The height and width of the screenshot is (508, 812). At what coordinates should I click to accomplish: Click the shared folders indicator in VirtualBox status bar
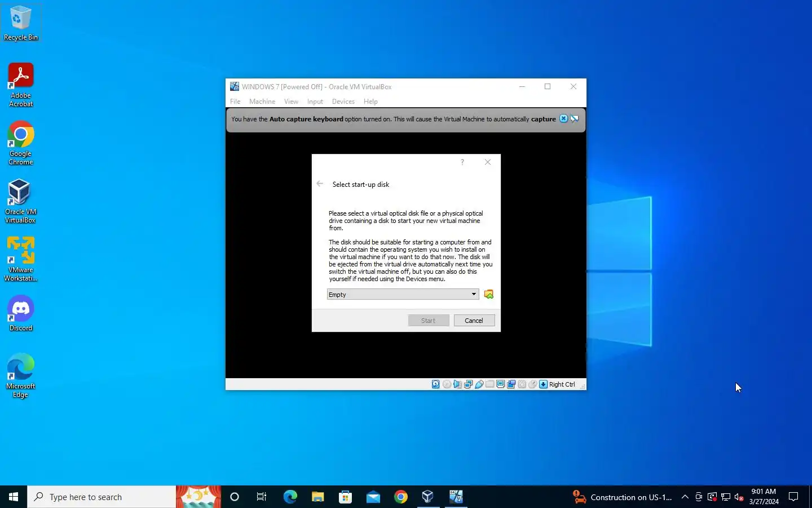[489, 384]
